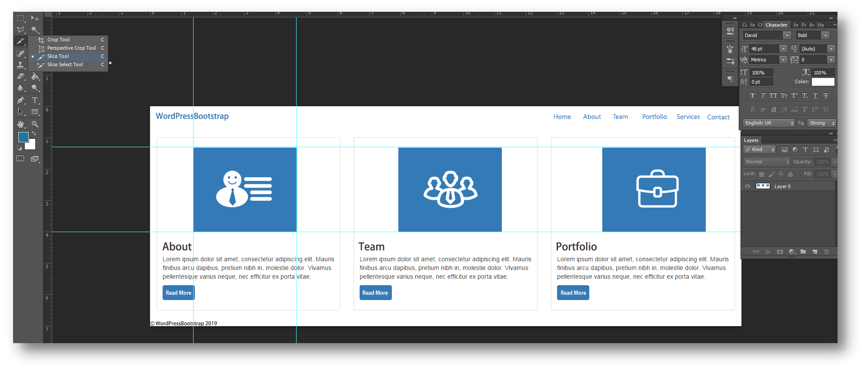Toggle Faux Bold style

pyautogui.click(x=752, y=95)
